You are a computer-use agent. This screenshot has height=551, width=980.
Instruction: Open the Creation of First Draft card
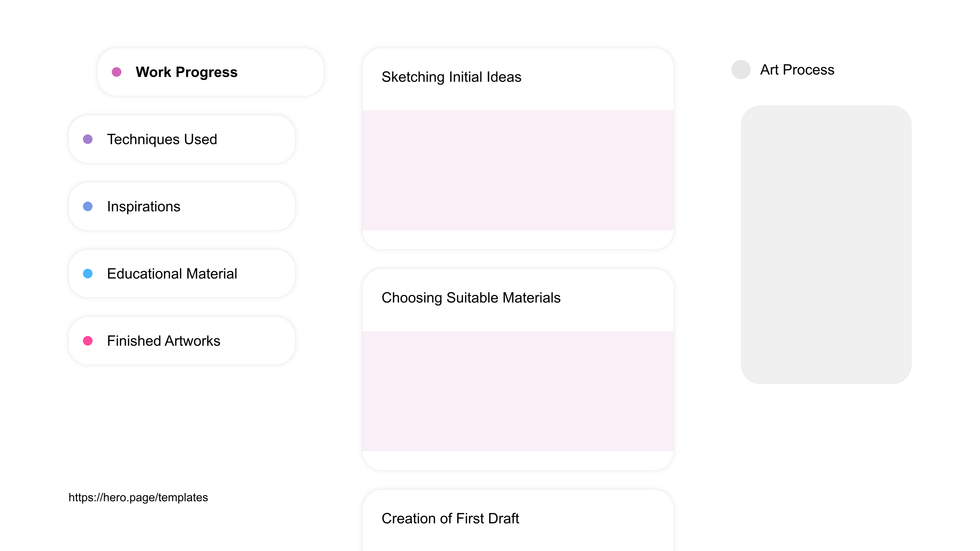pyautogui.click(x=518, y=520)
